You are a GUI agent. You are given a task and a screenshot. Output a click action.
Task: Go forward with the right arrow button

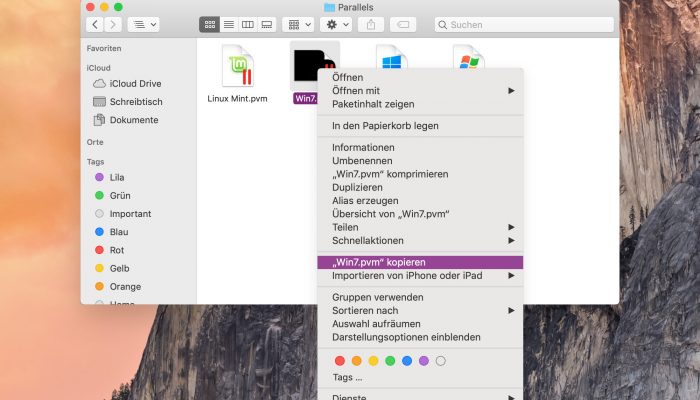[x=113, y=25]
